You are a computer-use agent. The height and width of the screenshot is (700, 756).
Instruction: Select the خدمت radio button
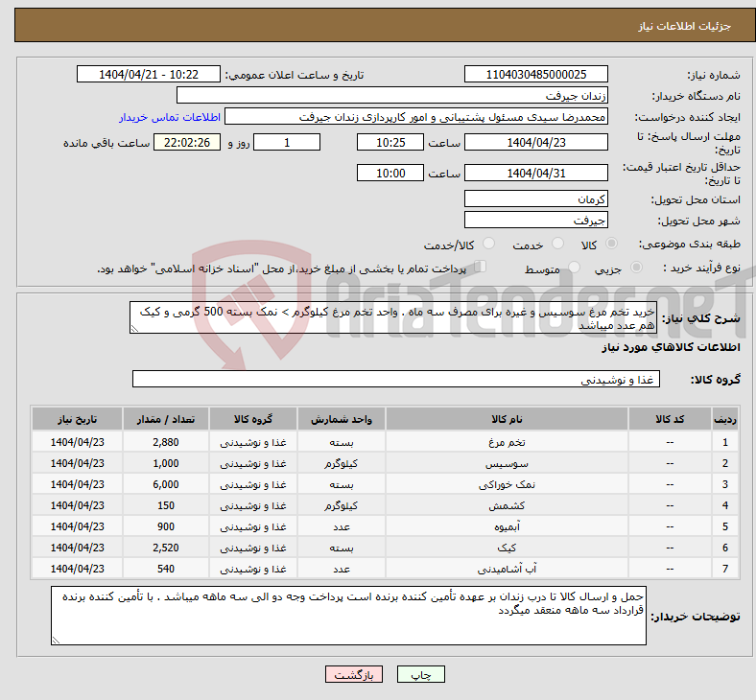557,244
